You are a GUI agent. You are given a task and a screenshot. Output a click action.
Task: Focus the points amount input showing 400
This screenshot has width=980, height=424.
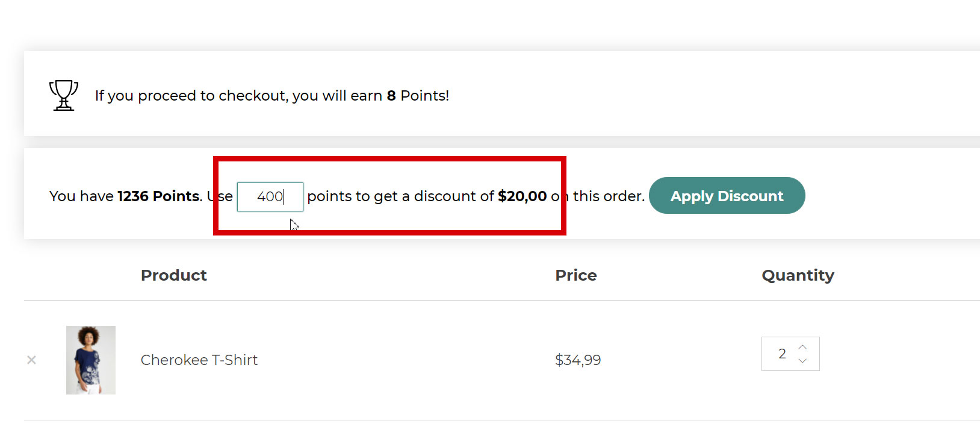[x=270, y=196]
